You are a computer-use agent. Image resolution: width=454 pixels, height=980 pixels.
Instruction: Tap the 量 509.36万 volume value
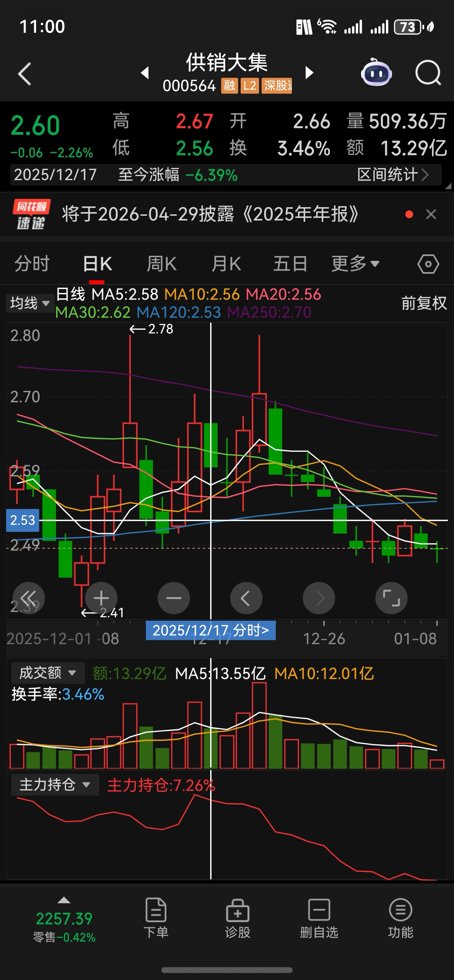pos(397,121)
